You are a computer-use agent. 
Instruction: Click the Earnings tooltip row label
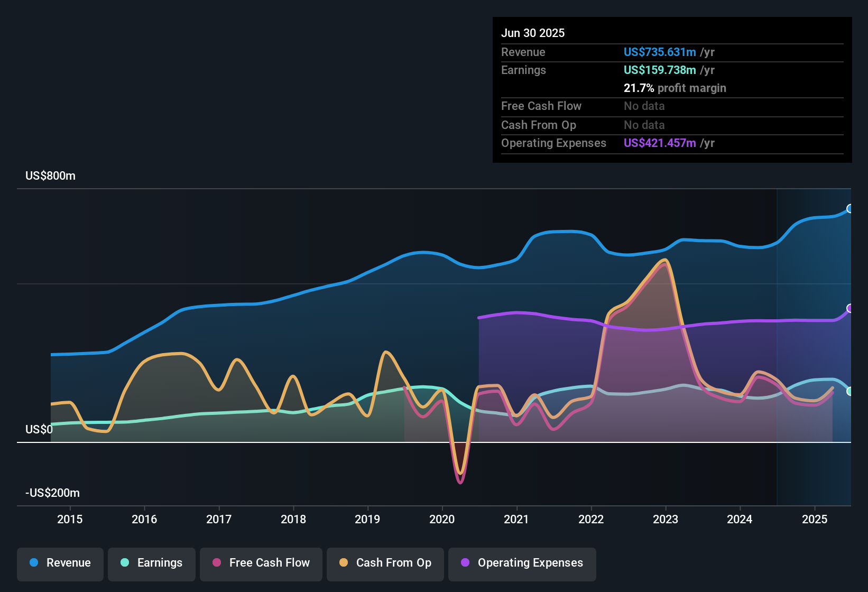[x=523, y=70]
